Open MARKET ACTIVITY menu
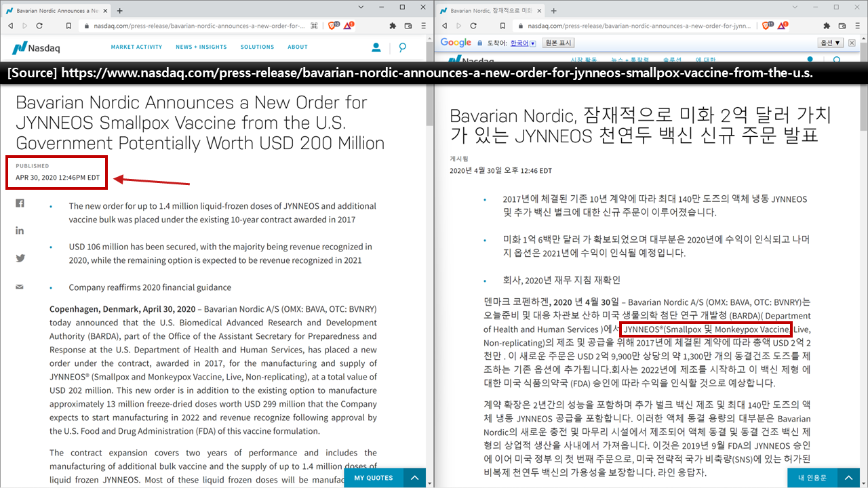This screenshot has width=868, height=488. pos(137,47)
